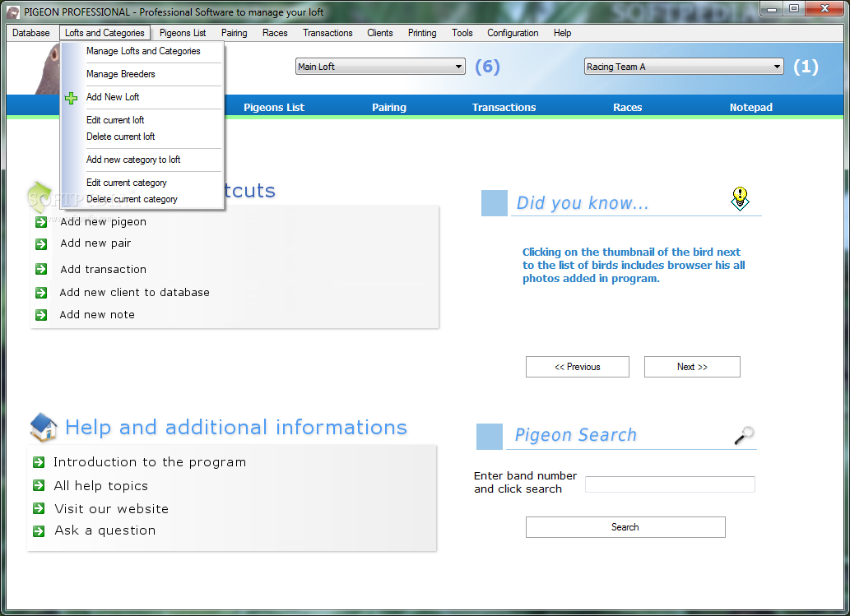Open the Configuration menu

(x=513, y=33)
